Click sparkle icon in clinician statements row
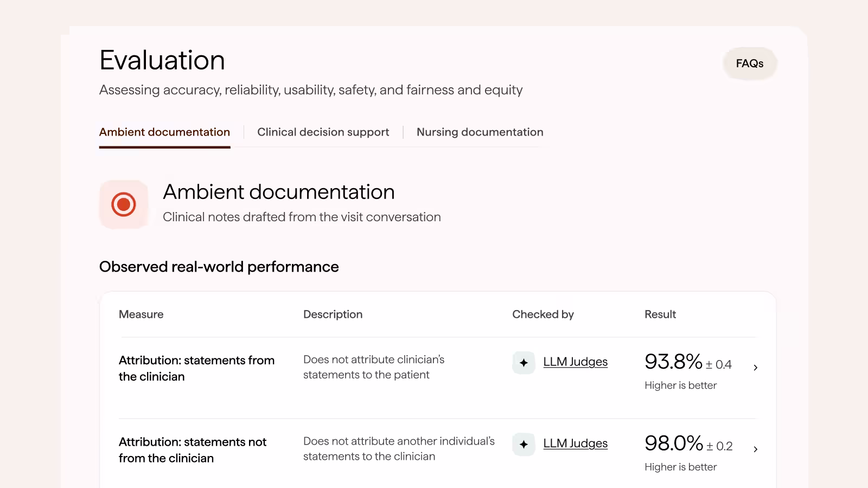 [x=524, y=363]
